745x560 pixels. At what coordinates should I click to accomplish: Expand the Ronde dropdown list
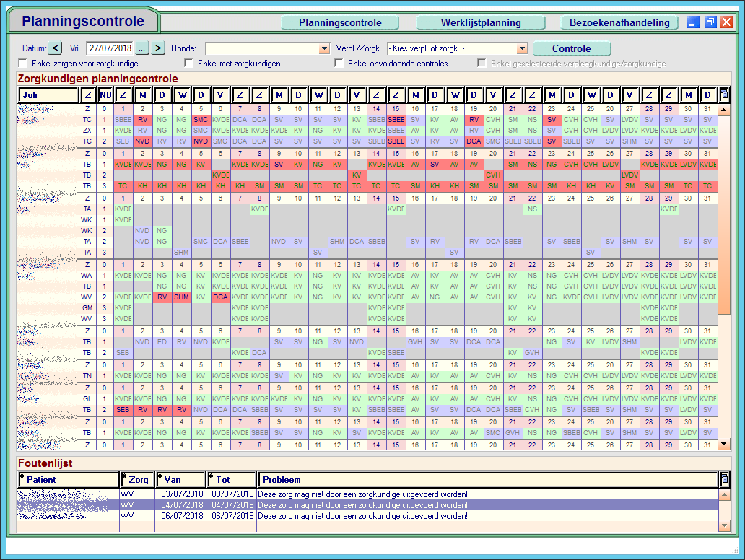point(324,48)
